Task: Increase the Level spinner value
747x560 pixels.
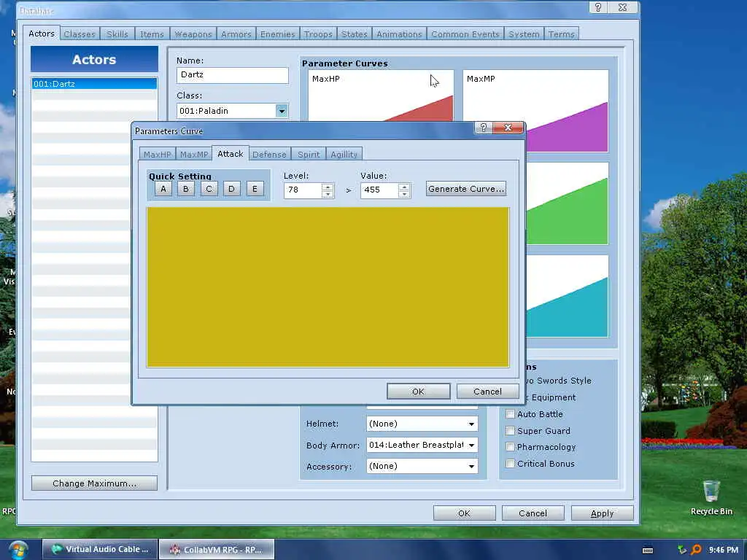Action: pos(328,187)
